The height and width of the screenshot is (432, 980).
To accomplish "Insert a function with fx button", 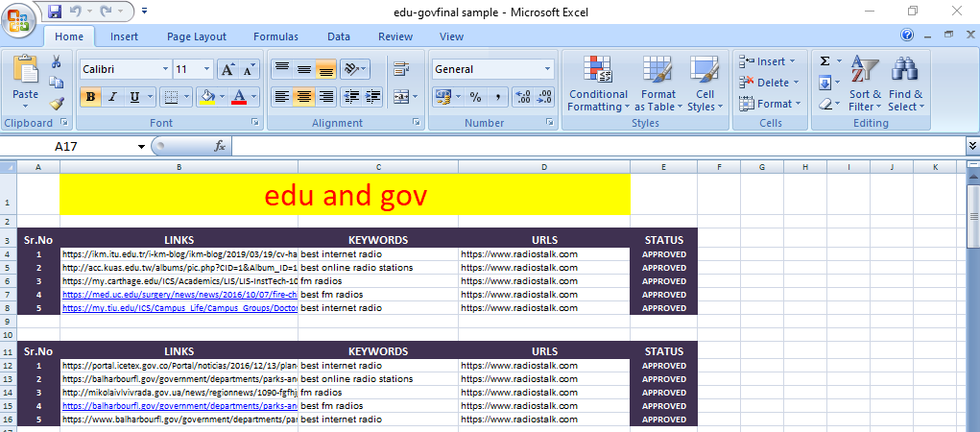I will coord(220,146).
